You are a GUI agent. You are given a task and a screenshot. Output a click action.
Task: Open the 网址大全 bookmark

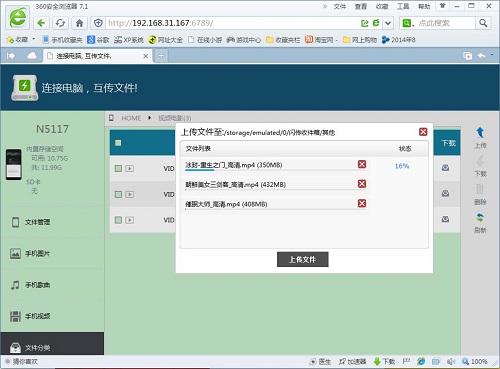(x=166, y=40)
